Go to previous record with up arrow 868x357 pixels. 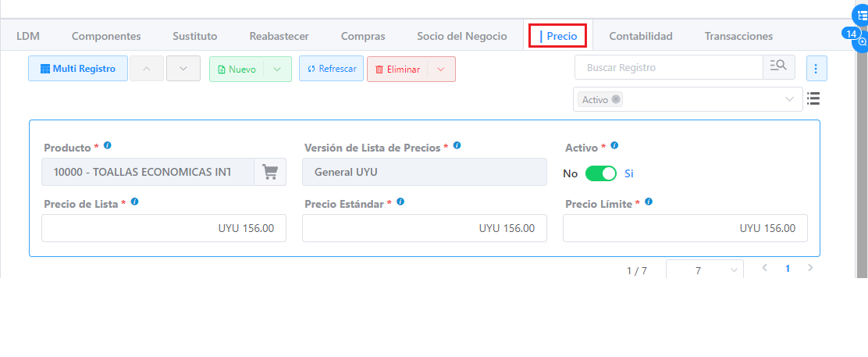click(147, 69)
